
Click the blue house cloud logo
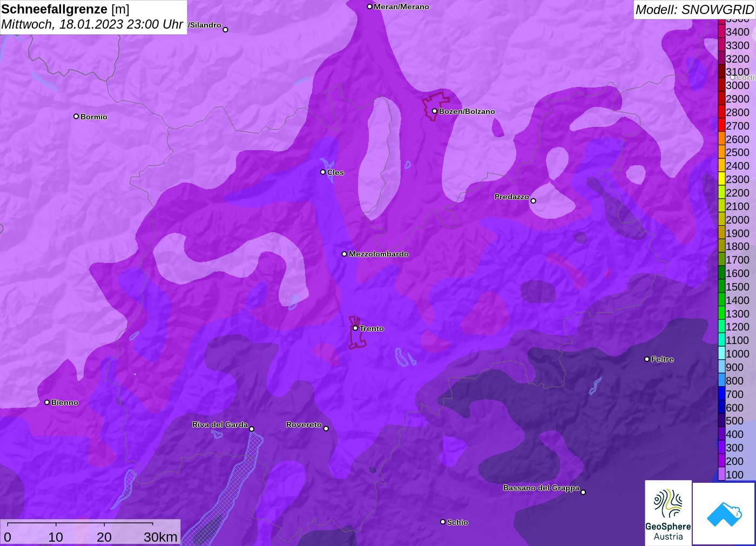[x=724, y=514]
